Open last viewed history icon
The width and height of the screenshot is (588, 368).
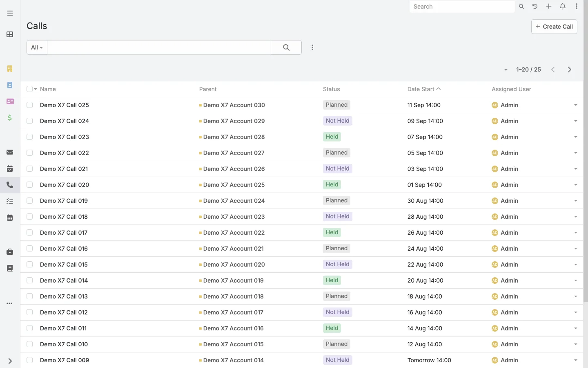535,7
